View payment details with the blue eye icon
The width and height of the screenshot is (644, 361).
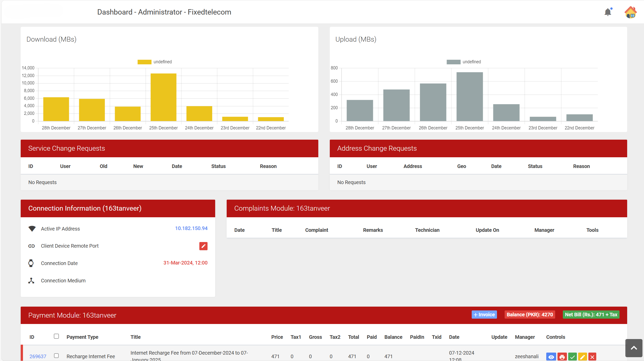[551, 356]
